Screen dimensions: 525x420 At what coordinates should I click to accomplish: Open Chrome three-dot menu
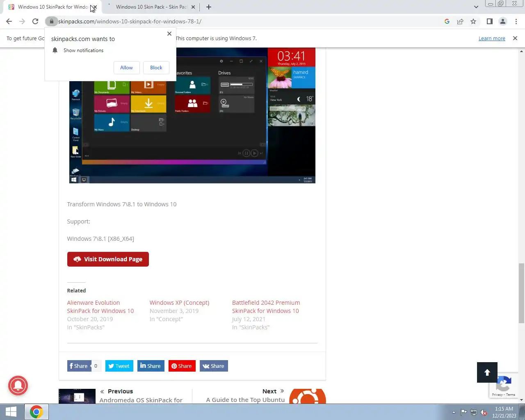pos(516,21)
